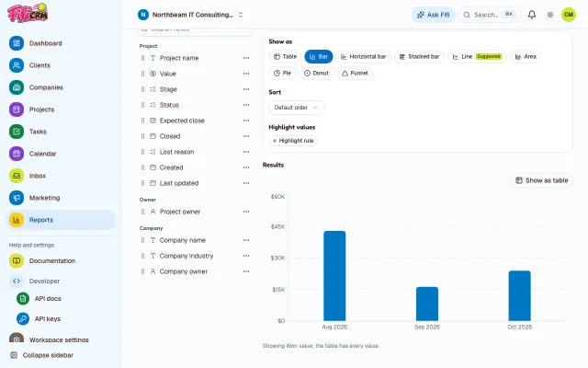Select the Bar chart type

point(319,57)
